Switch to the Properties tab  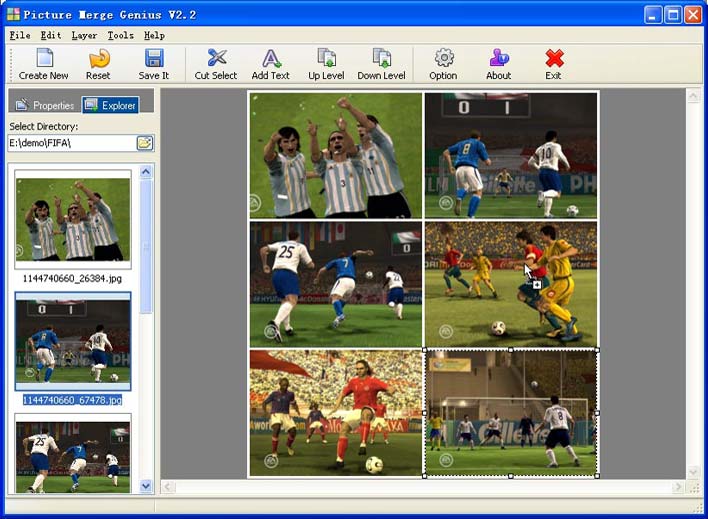(x=45, y=105)
